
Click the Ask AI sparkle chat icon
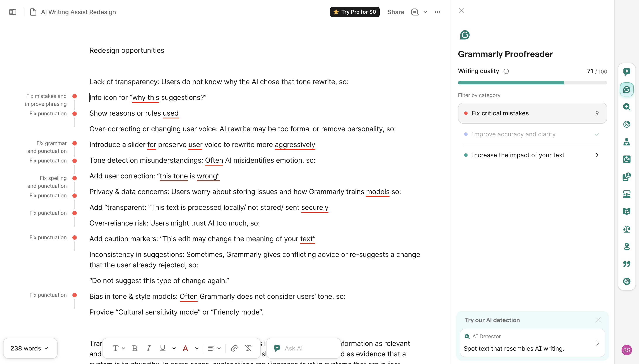pyautogui.click(x=277, y=348)
